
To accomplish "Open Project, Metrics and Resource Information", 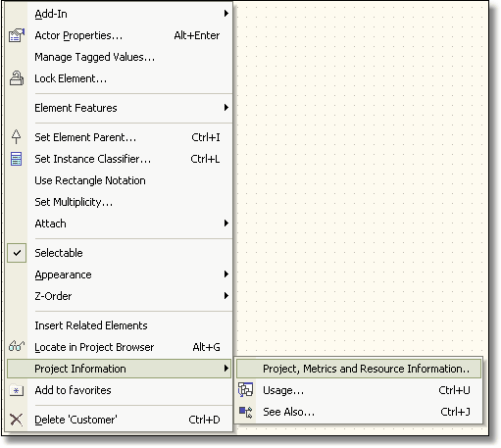I will tap(359, 369).
